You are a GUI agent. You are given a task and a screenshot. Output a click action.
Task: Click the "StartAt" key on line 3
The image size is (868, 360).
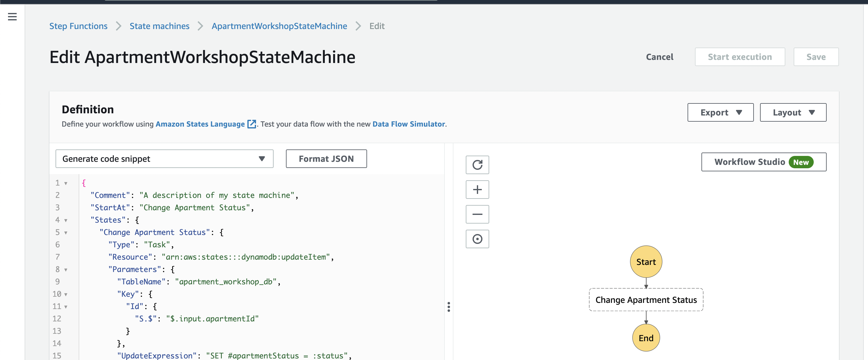[110, 207]
